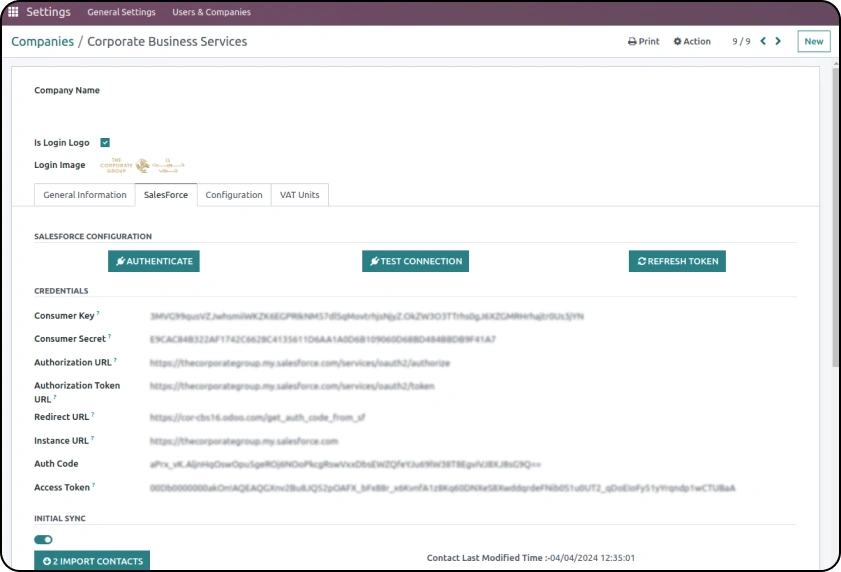
Task: Open the Access Token help tooltip icon
Action: [x=93, y=485]
